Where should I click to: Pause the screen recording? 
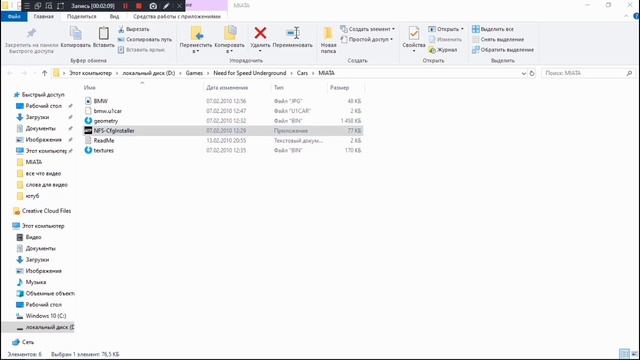126,6
